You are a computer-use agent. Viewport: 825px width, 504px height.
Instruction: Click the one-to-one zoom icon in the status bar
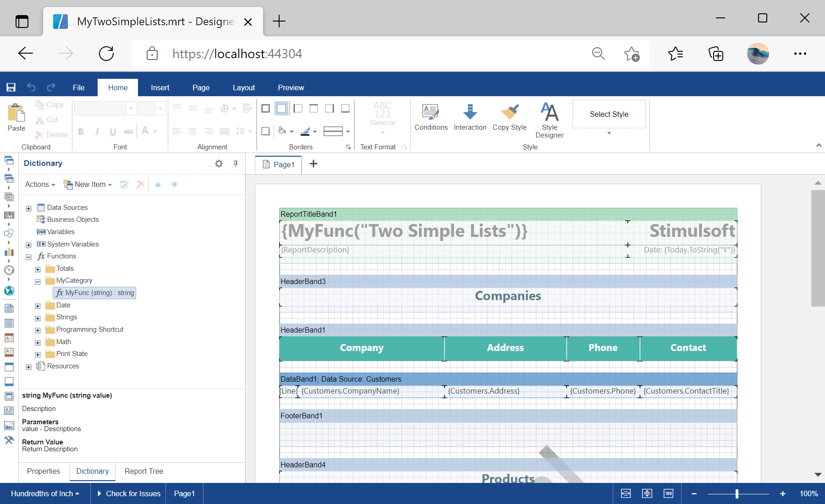click(x=669, y=493)
